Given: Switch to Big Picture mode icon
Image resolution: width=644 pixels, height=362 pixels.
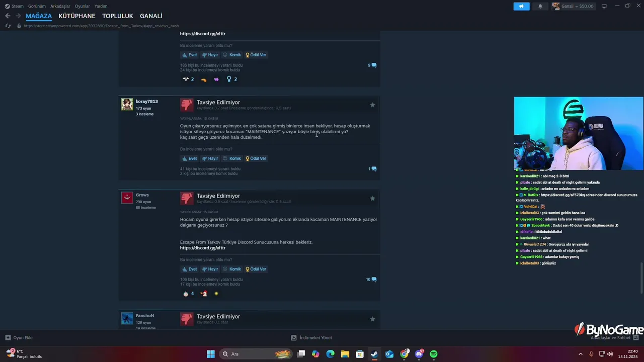Looking at the screenshot, I should point(604,6).
